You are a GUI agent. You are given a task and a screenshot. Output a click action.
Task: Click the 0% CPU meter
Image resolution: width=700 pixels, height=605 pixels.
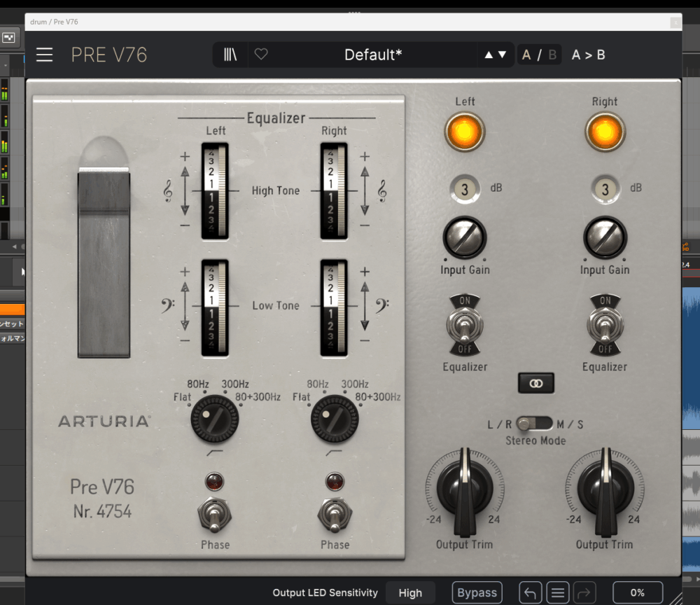point(638,592)
